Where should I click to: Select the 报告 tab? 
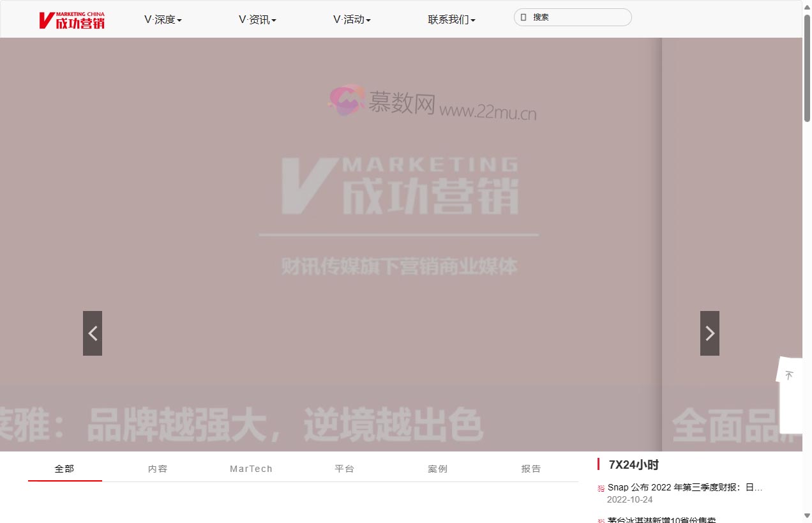pyautogui.click(x=531, y=468)
